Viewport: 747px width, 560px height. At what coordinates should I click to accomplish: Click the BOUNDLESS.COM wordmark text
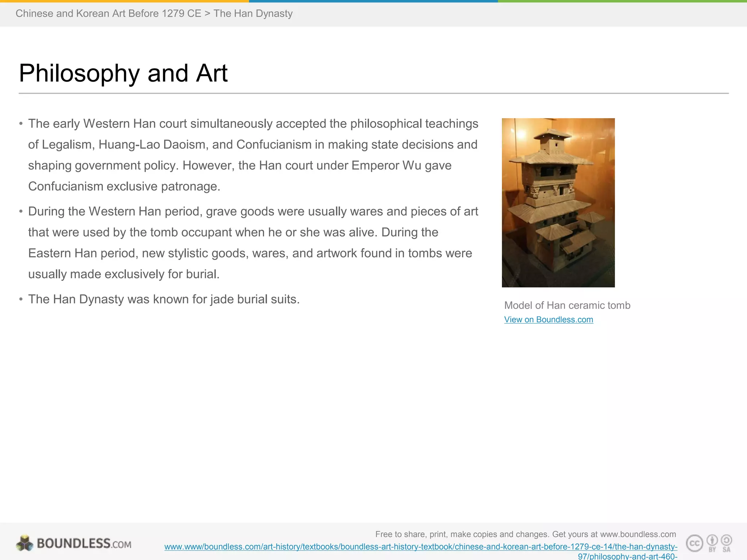84,544
